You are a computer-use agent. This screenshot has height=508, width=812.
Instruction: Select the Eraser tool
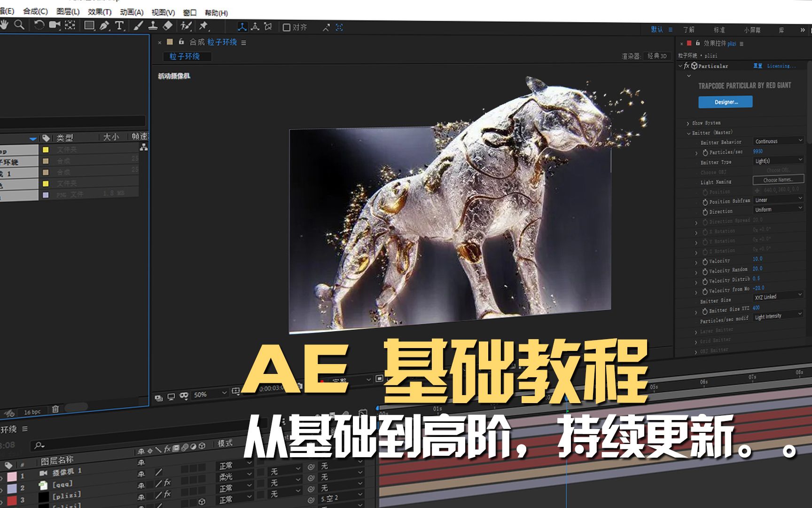coord(167,26)
